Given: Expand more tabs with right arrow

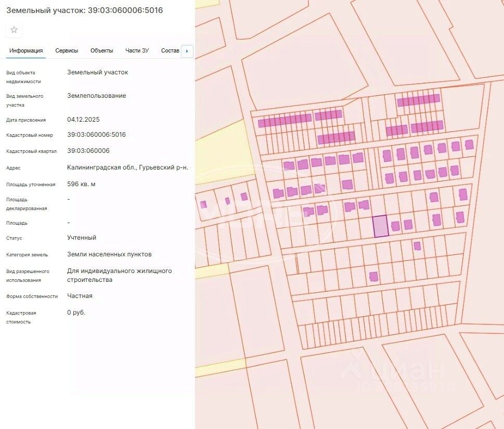Looking at the screenshot, I should pos(187,51).
